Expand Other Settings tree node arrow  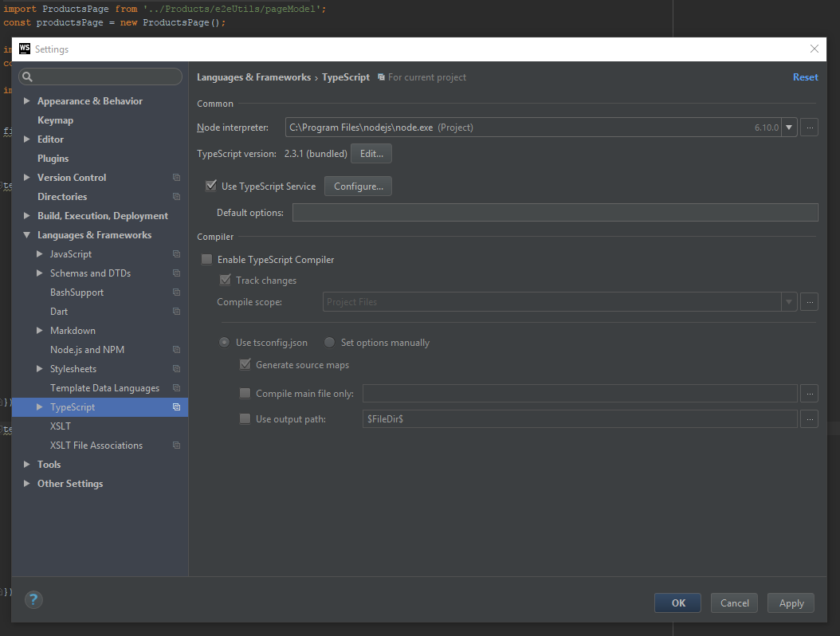pyautogui.click(x=26, y=483)
